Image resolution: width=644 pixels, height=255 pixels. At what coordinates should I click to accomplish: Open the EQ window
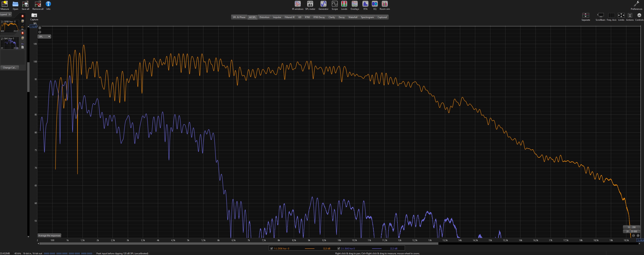pyautogui.click(x=374, y=4)
